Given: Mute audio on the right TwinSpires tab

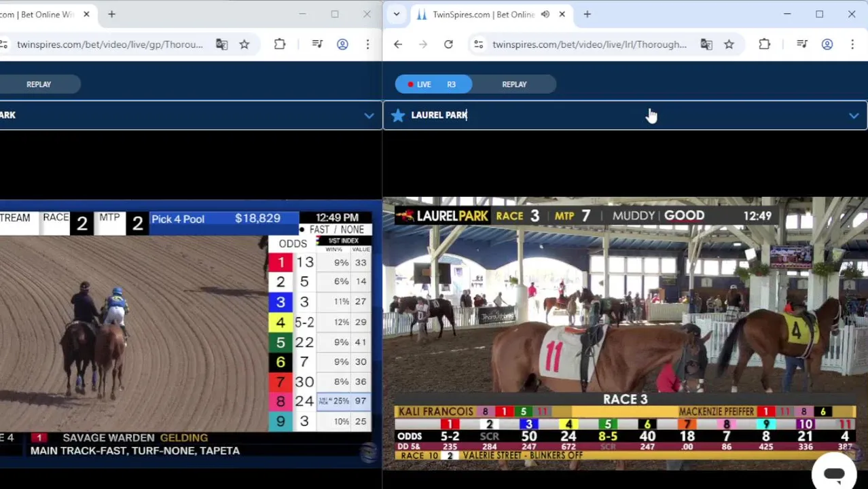Looking at the screenshot, I should pos(545,14).
